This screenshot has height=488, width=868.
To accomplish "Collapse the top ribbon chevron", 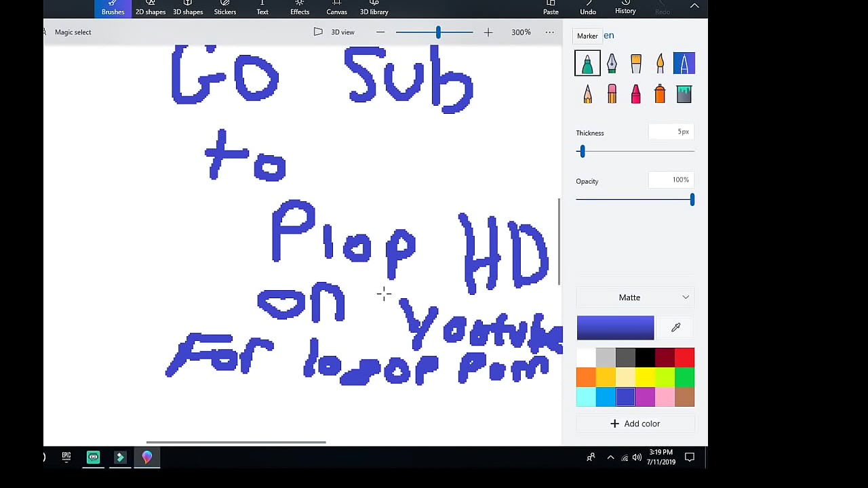I will pos(694,6).
